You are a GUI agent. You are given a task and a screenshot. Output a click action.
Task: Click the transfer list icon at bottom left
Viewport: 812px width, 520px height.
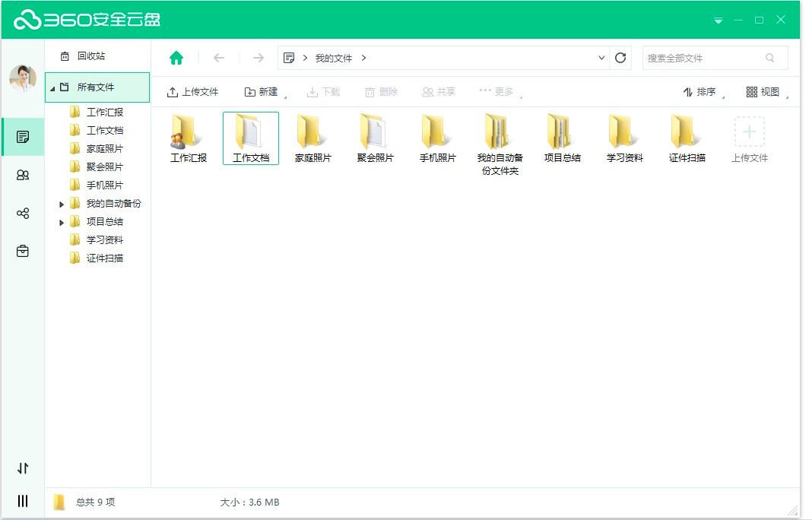click(x=23, y=469)
